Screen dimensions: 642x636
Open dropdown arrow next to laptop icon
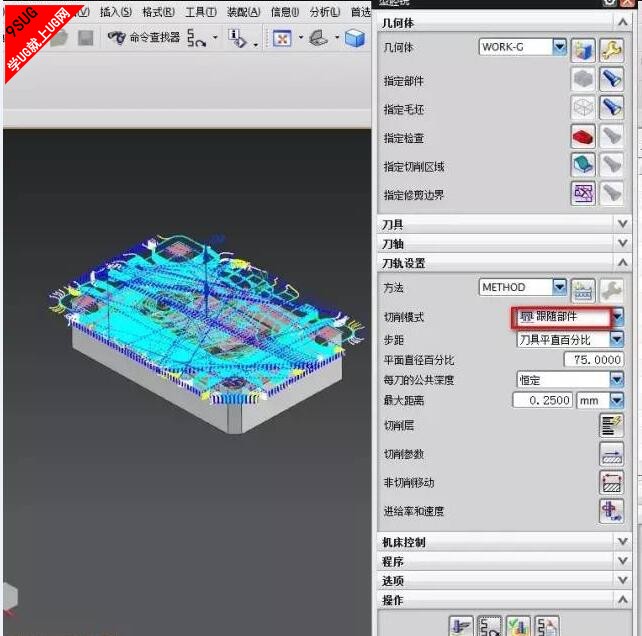(x=337, y=38)
